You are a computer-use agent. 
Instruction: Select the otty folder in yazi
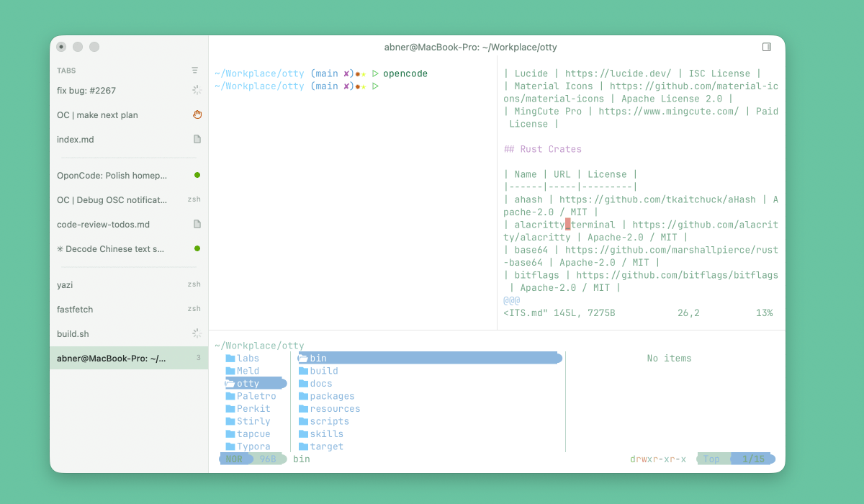256,384
